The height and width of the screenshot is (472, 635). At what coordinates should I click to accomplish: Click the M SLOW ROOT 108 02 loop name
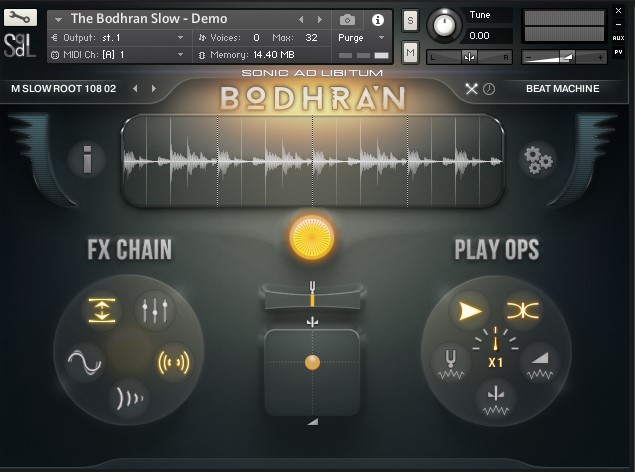tap(64, 89)
